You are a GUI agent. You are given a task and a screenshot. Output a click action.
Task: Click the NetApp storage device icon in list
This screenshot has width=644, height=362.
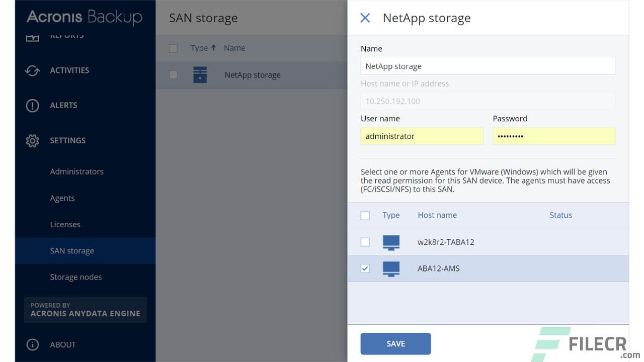[200, 75]
